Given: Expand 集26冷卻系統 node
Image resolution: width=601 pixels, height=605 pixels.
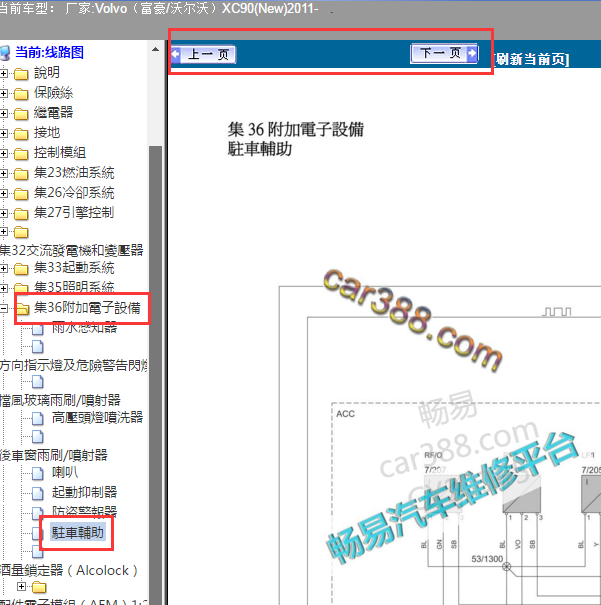Looking at the screenshot, I should coord(3,193).
